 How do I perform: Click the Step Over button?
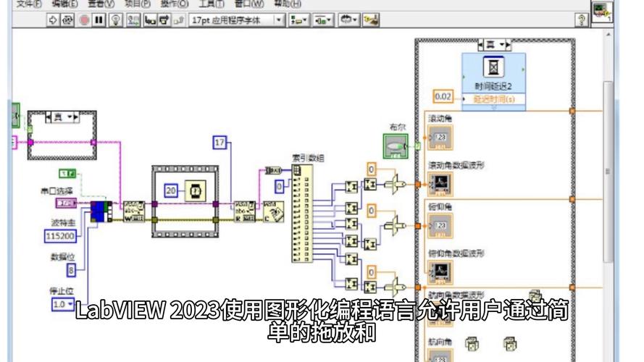pyautogui.click(x=164, y=20)
